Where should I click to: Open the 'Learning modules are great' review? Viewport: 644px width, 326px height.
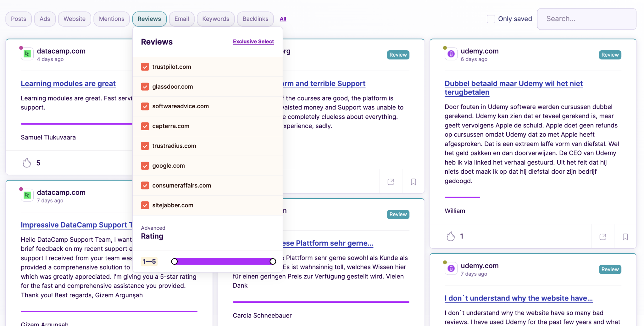(68, 83)
